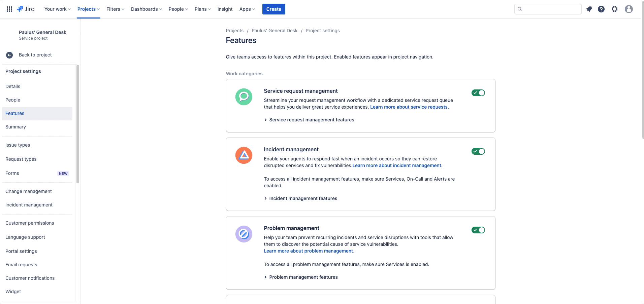The image size is (644, 304).
Task: Open the Dashboards dropdown
Action: click(147, 9)
